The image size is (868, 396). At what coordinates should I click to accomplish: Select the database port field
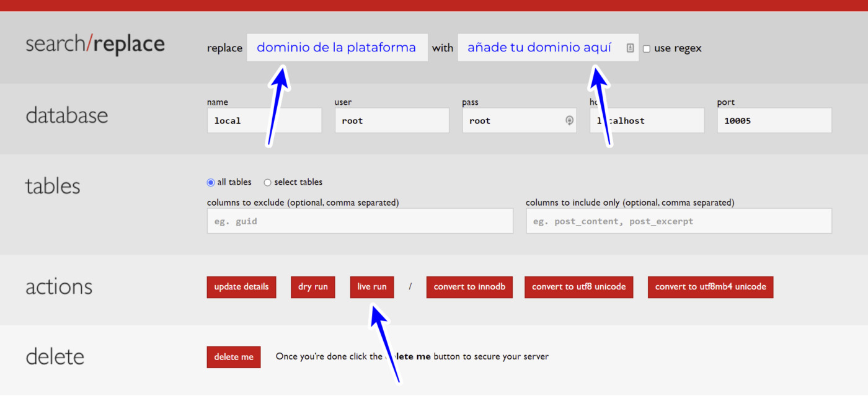pos(774,121)
